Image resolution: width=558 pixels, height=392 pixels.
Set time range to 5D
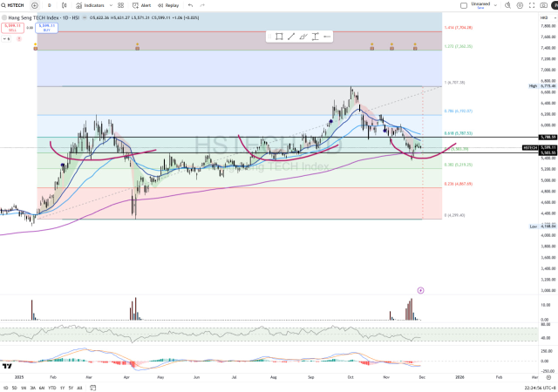pos(14,388)
